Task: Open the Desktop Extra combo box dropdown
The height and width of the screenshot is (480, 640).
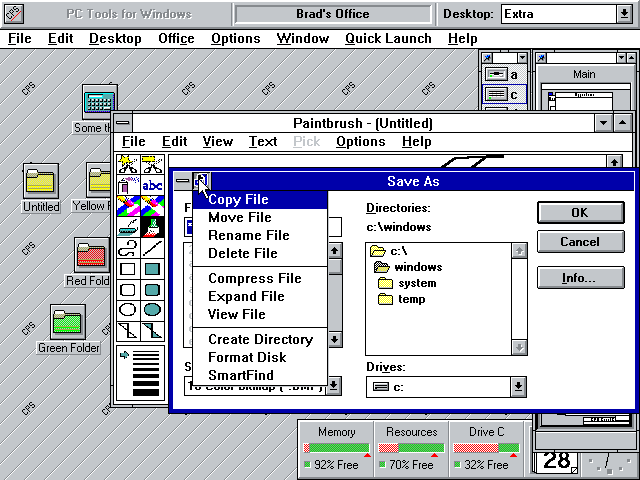Action: [x=624, y=14]
